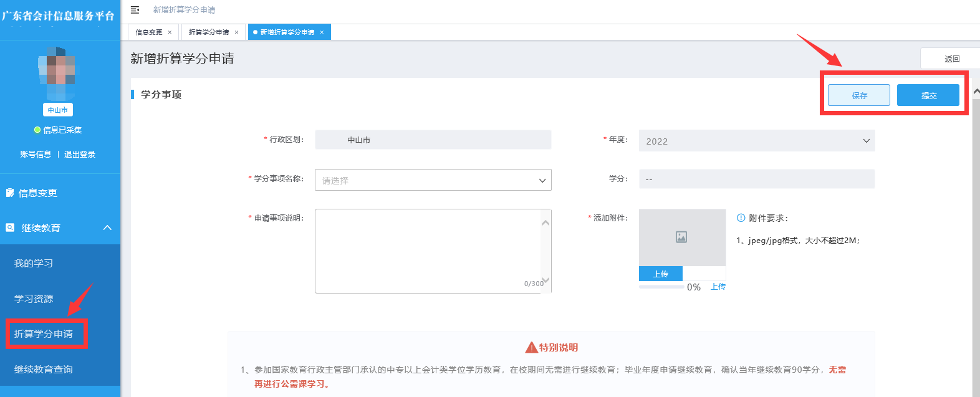Close the 信息变更 tab
The width and height of the screenshot is (980, 397).
pyautogui.click(x=170, y=32)
